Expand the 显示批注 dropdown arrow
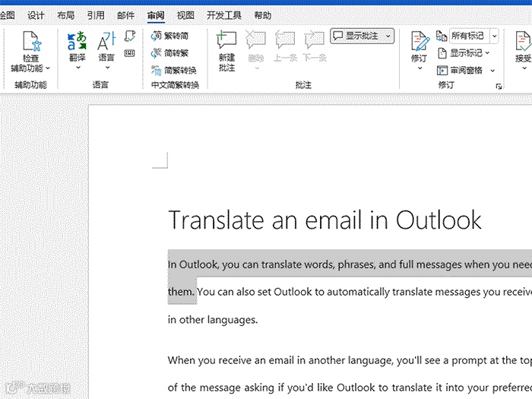This screenshot has height=399, width=532. coord(388,36)
